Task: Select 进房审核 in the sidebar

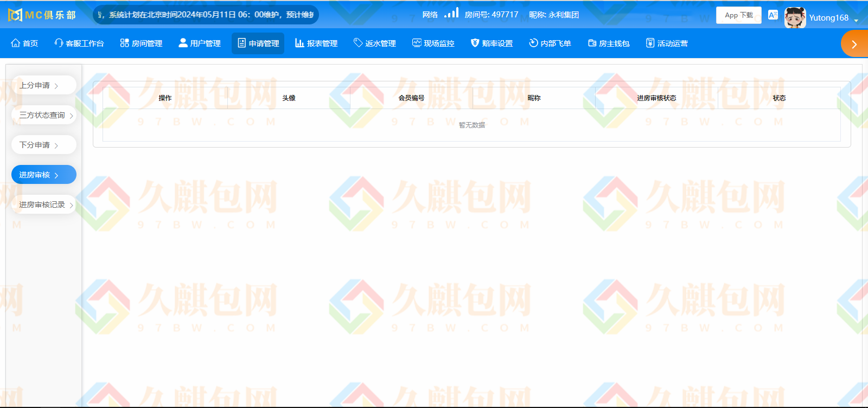Action: 44,175
